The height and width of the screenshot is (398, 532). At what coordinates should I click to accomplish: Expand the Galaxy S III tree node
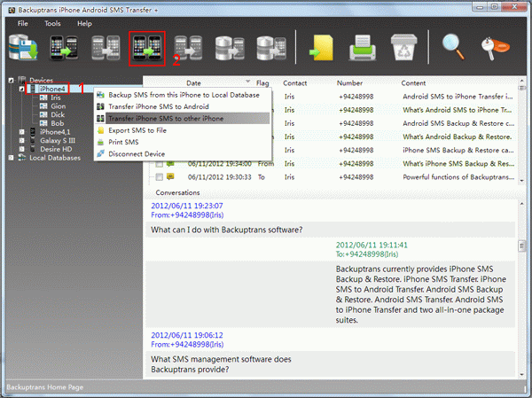(x=21, y=140)
